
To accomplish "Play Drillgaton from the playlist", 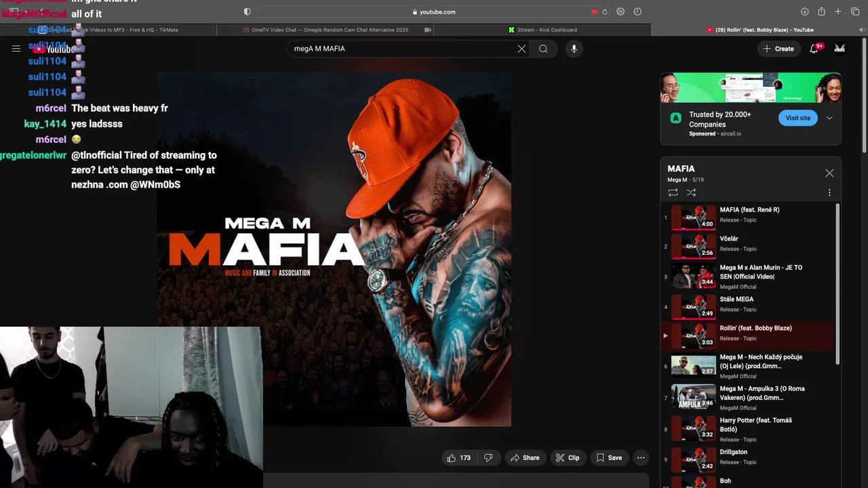I will [748, 460].
